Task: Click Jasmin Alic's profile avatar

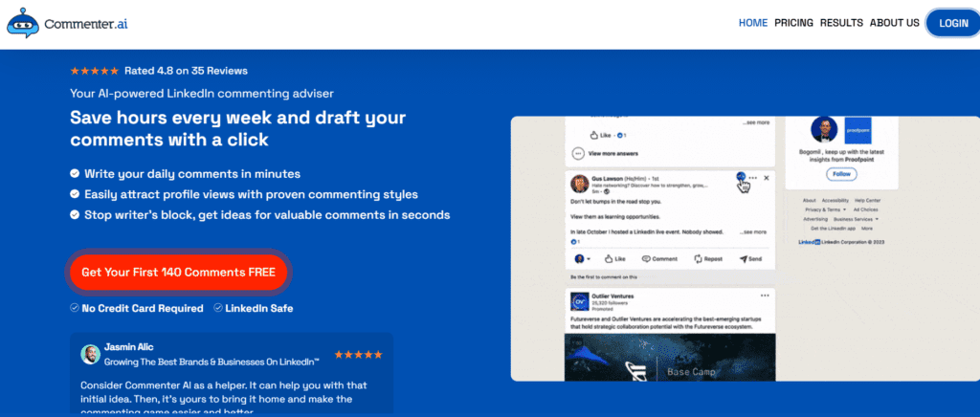Action: click(91, 354)
